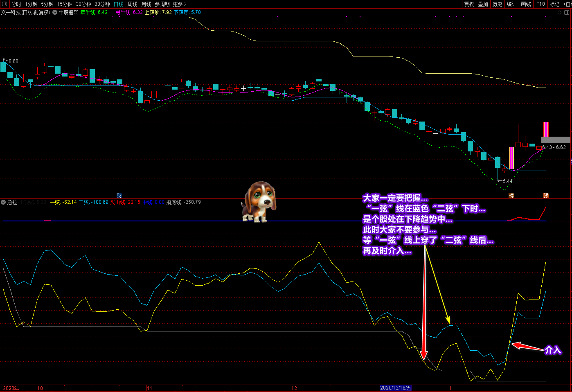Image resolution: width=572 pixels, height=392 pixels.
Task: Click the 下箱底: 5.70 indicator value
Action: (x=187, y=12)
